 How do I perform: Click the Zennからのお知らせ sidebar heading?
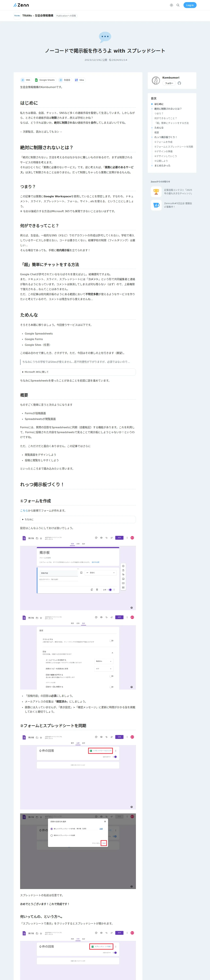tap(160, 181)
